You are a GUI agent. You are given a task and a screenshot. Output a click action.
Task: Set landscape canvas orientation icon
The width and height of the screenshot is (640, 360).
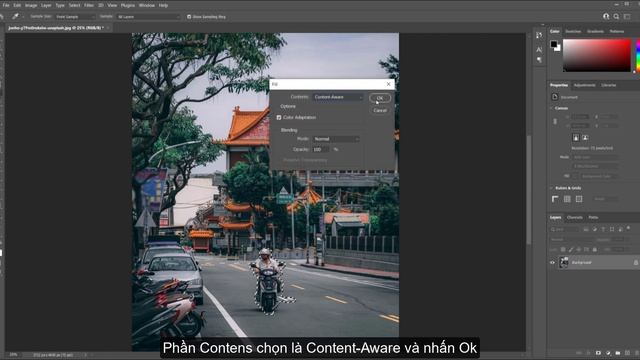pos(585,138)
